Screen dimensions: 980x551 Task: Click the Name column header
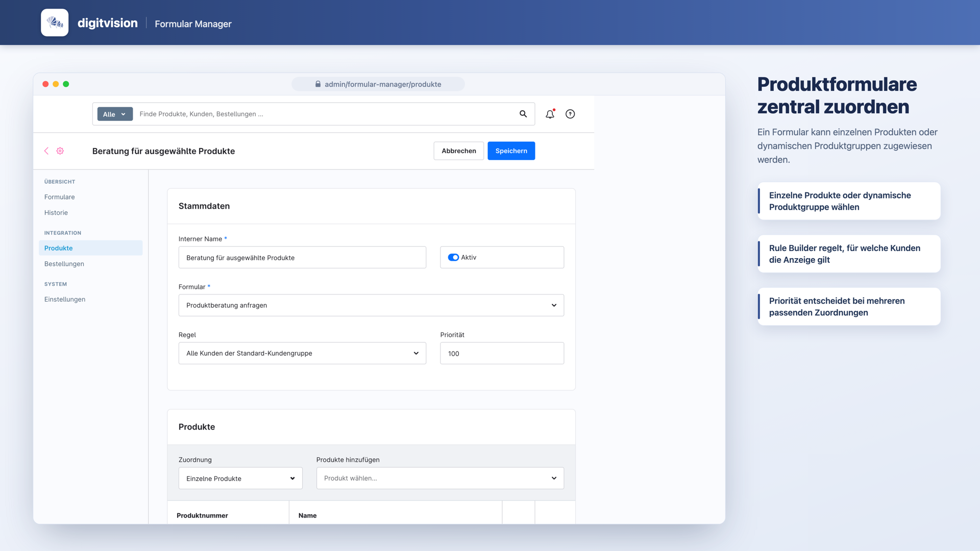click(308, 515)
